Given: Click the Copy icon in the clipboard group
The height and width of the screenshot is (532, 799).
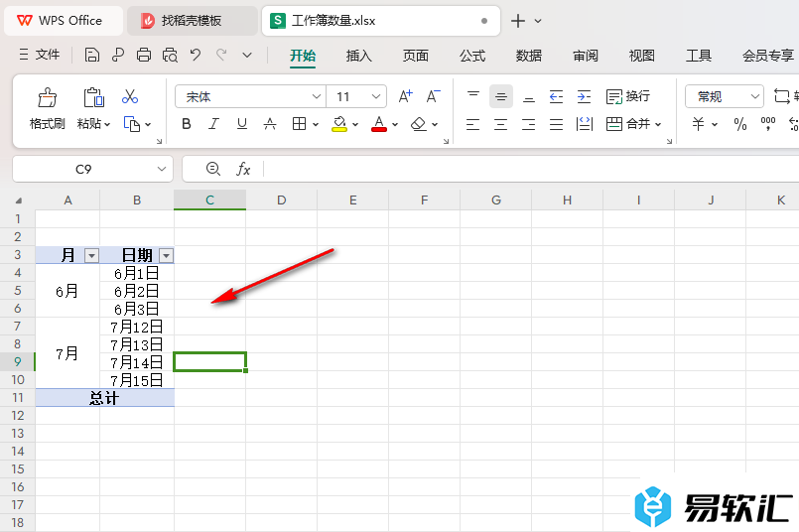Looking at the screenshot, I should [132, 124].
